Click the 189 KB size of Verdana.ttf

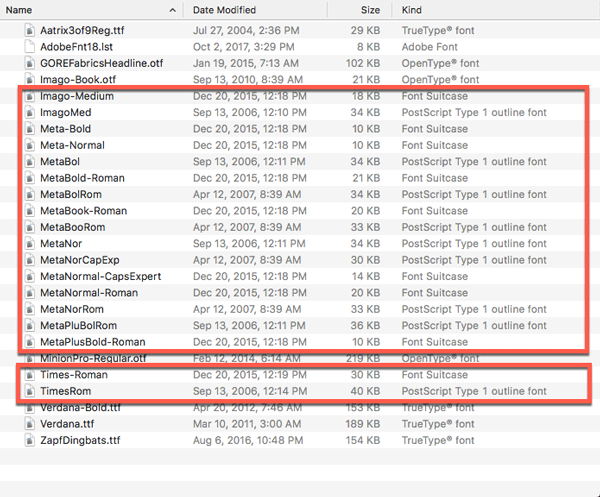(x=363, y=424)
